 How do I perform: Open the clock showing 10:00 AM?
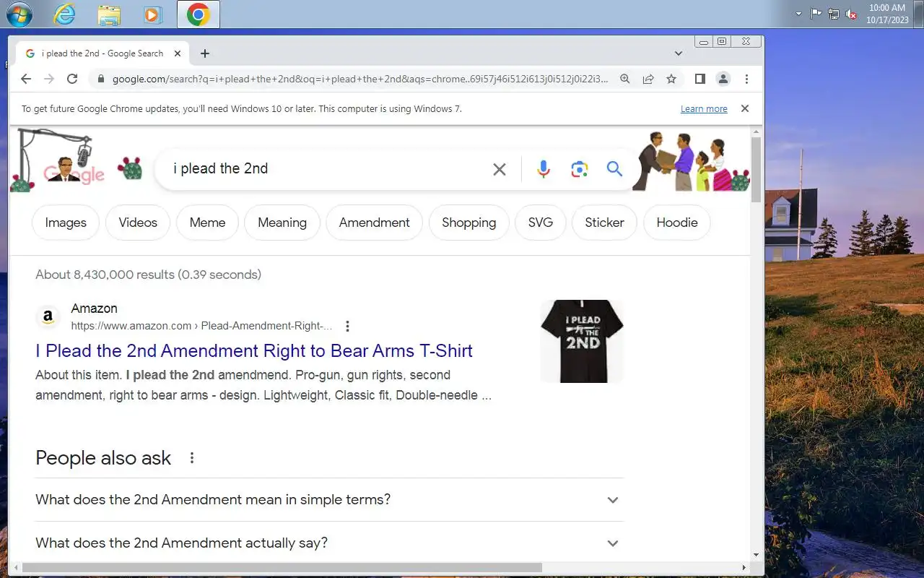pyautogui.click(x=887, y=14)
